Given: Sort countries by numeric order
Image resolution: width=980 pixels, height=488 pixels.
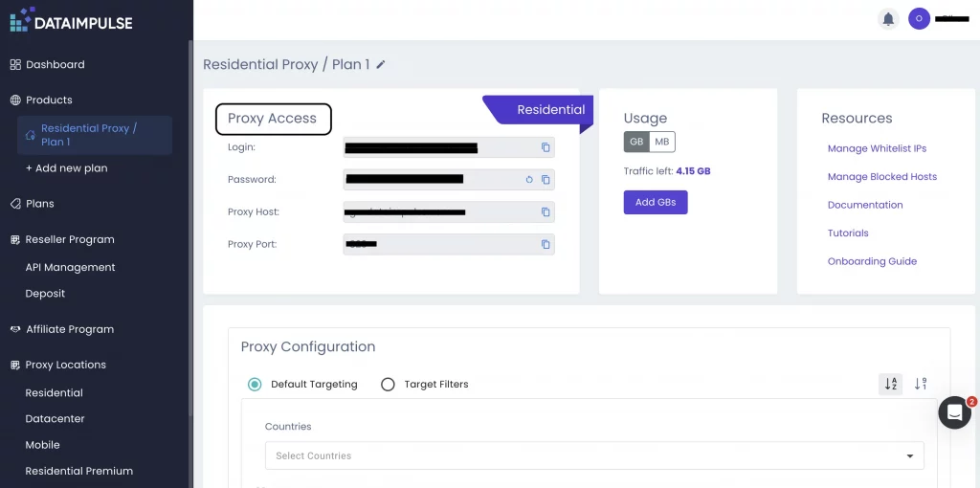Looking at the screenshot, I should (x=920, y=384).
